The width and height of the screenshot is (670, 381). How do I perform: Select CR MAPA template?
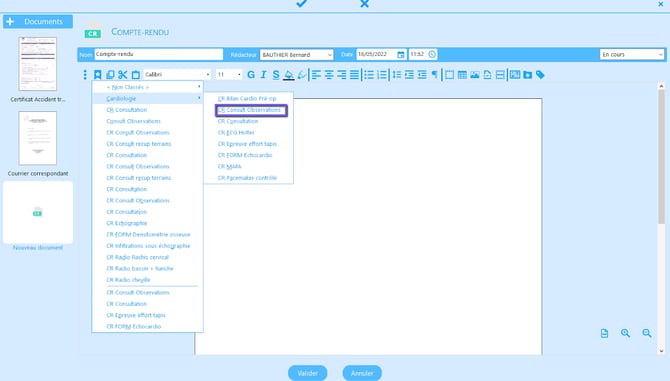pos(229,167)
